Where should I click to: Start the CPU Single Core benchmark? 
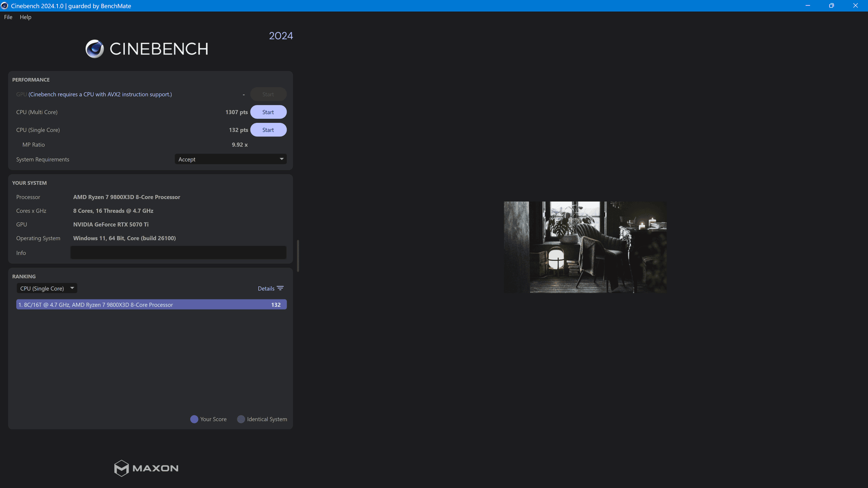pyautogui.click(x=269, y=130)
